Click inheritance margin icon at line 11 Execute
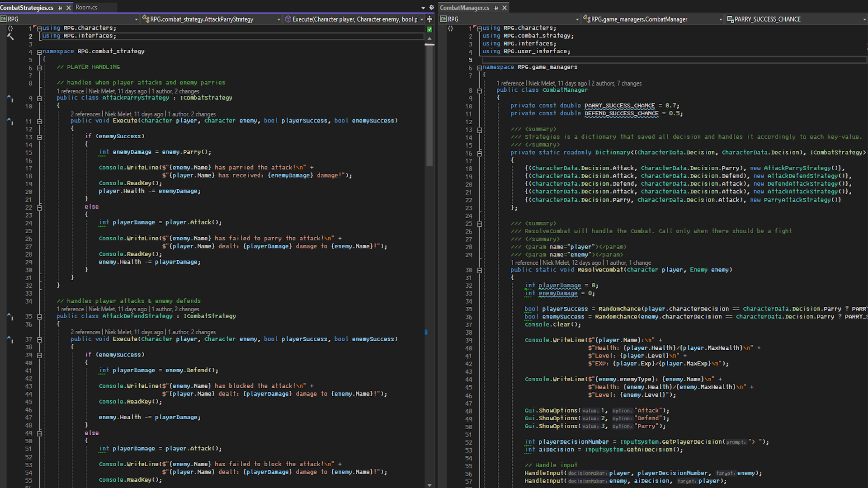The image size is (868, 488). tap(10, 121)
